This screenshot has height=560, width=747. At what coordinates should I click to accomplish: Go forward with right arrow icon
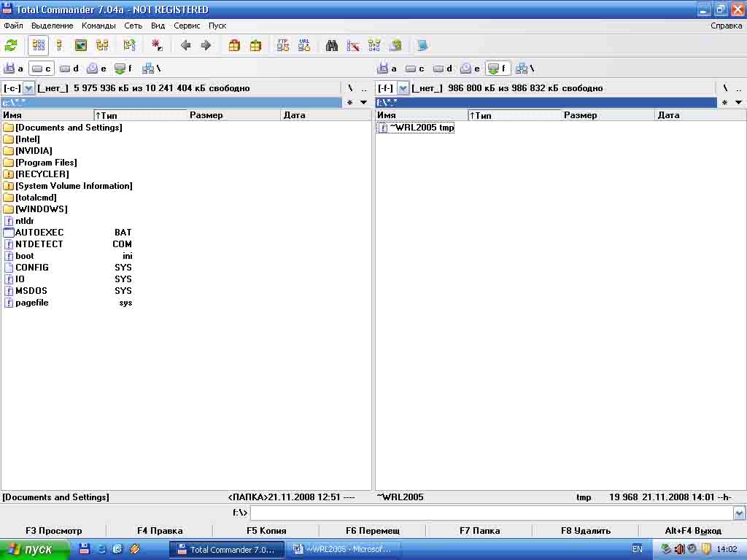click(206, 46)
